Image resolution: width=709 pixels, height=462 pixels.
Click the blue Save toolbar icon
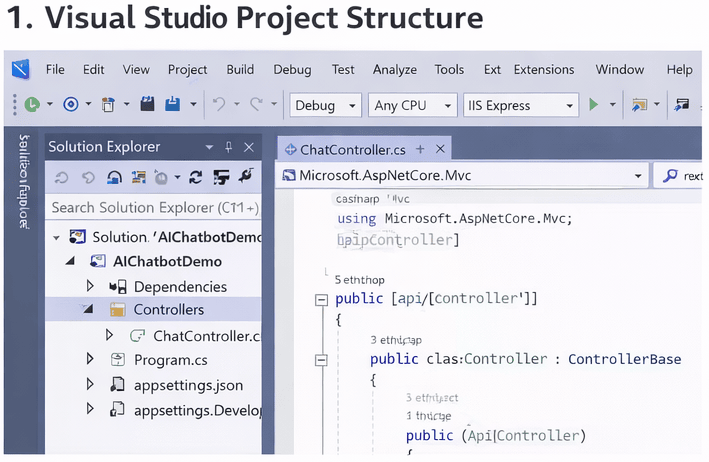[172, 104]
